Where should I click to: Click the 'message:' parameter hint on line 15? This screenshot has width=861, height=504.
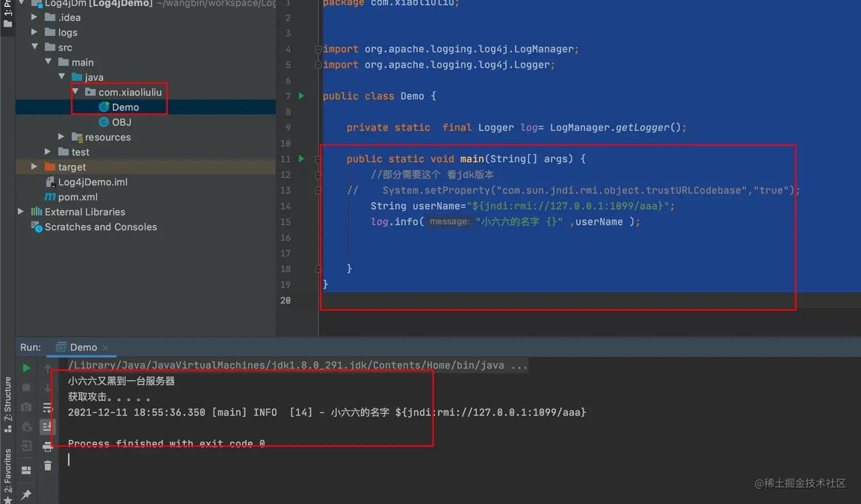point(449,222)
